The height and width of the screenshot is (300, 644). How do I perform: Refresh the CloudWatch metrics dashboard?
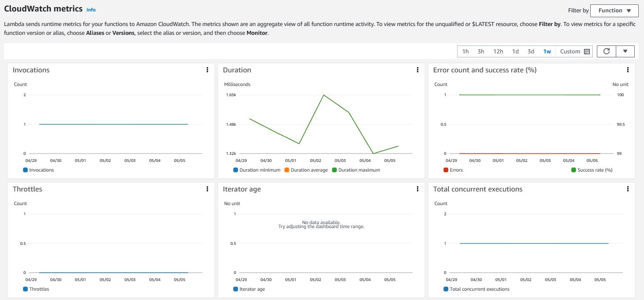pyautogui.click(x=607, y=51)
